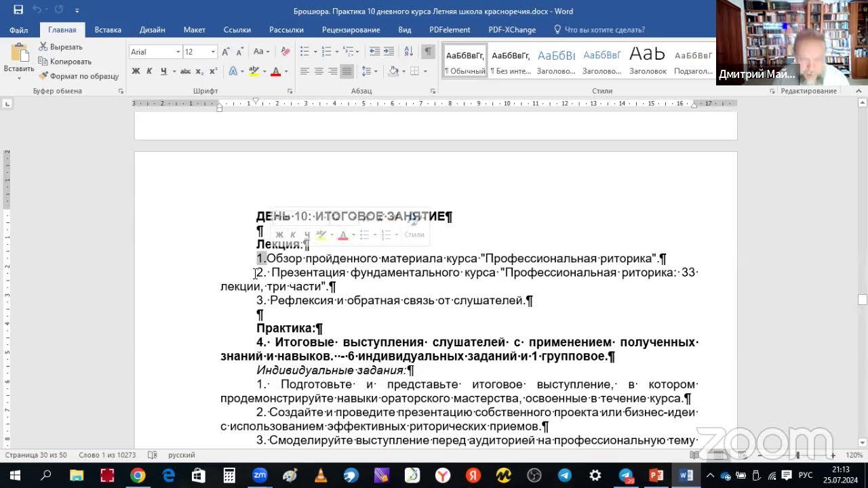Toggle underline (Ч) formatting

(x=163, y=71)
